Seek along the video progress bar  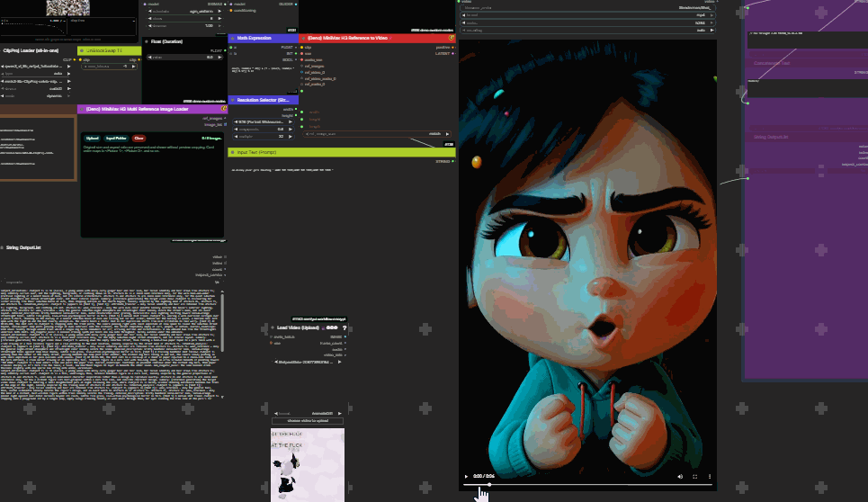coord(588,484)
